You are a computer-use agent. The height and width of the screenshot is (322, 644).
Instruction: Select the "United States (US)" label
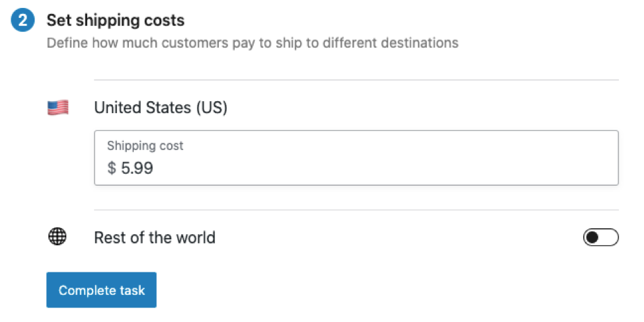[161, 108]
